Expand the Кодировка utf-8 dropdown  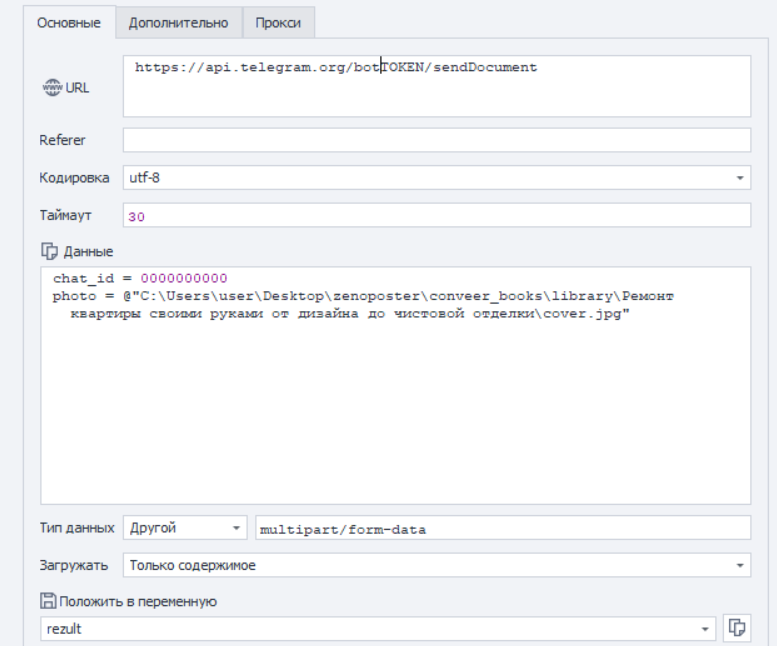point(740,178)
